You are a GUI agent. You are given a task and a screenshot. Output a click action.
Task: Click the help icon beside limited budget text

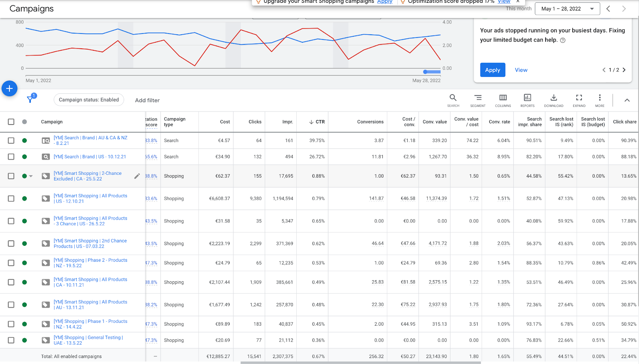tap(563, 40)
